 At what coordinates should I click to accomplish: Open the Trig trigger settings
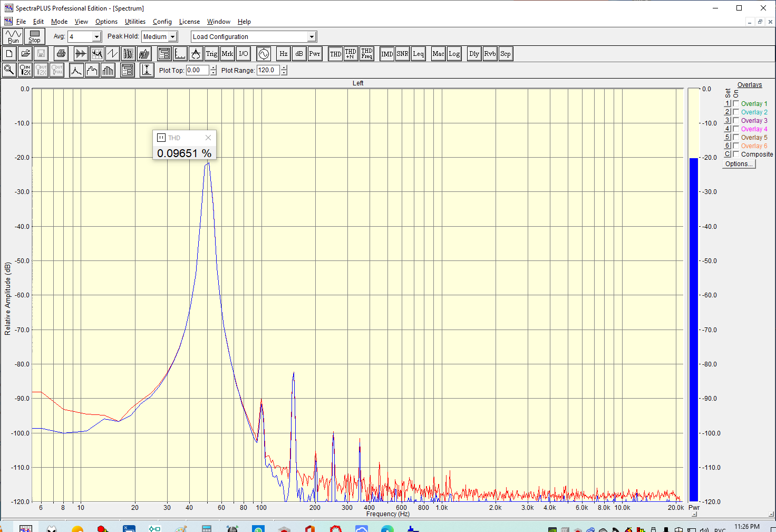click(x=211, y=54)
